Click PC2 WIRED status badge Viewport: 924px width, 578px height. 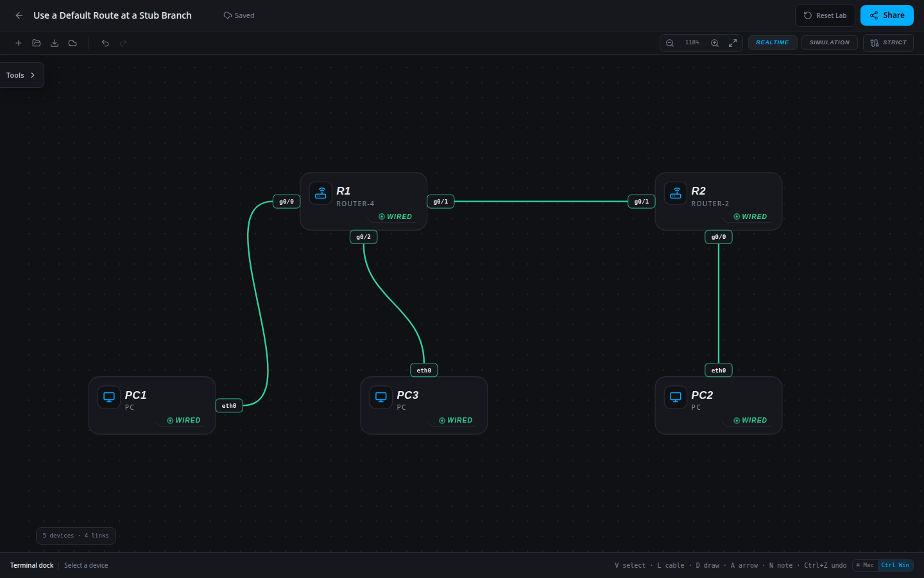(750, 420)
